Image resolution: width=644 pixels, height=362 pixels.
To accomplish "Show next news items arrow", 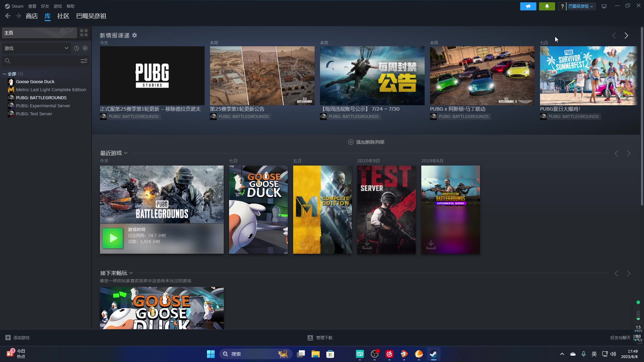I will [x=626, y=36].
